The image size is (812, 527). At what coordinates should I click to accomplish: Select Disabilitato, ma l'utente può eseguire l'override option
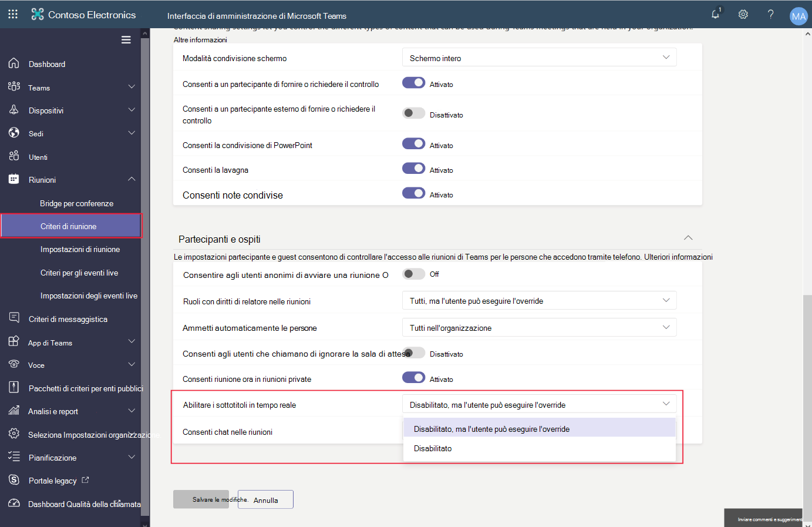tap(539, 429)
